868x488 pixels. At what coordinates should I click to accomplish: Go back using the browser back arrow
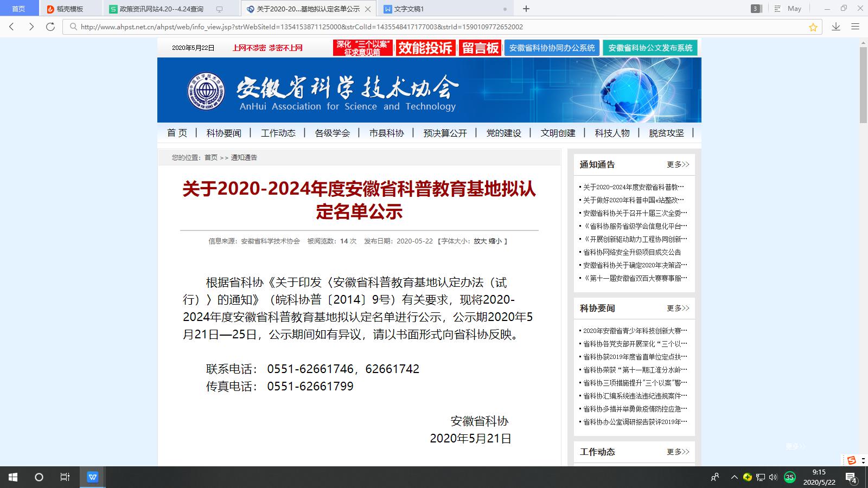pos(12,27)
